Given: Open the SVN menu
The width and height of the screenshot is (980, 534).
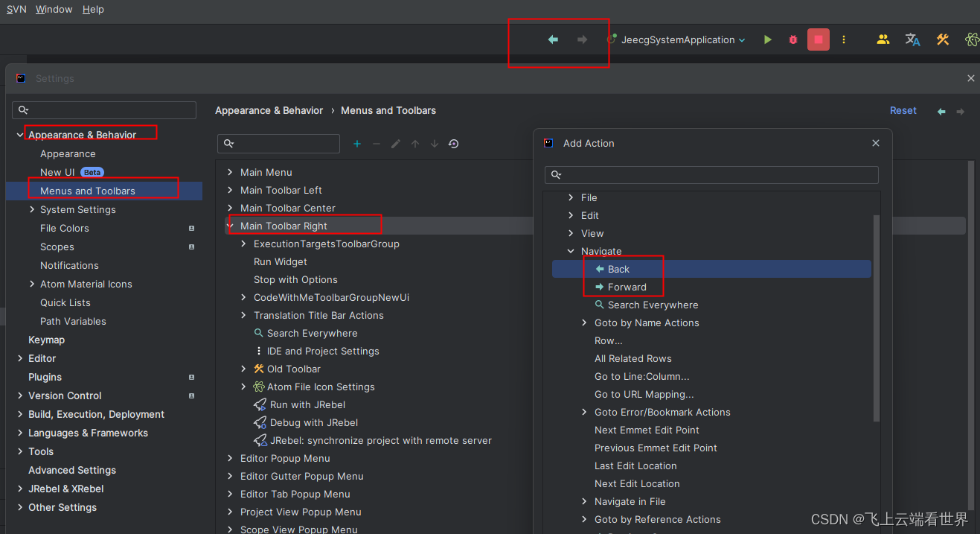Looking at the screenshot, I should click(16, 9).
